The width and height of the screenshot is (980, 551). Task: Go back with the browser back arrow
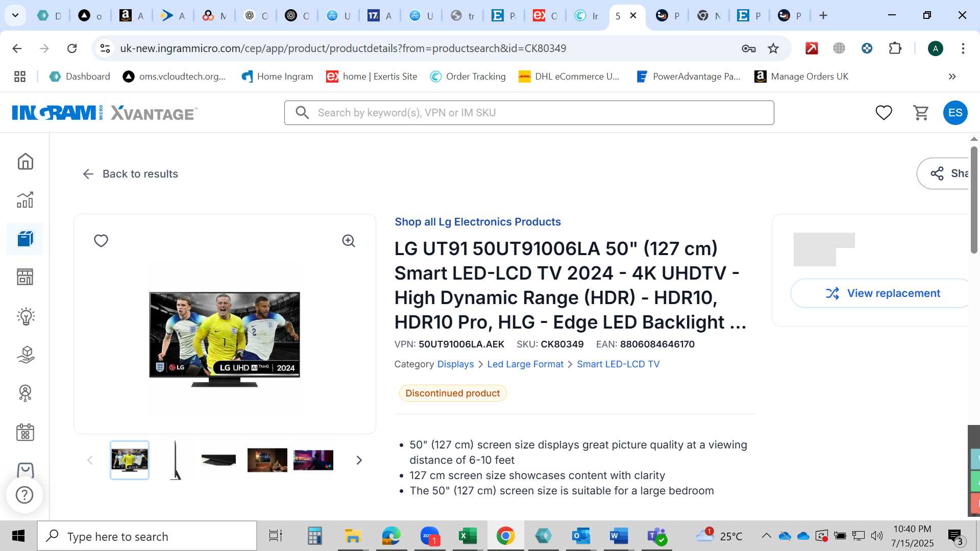pyautogui.click(x=17, y=48)
